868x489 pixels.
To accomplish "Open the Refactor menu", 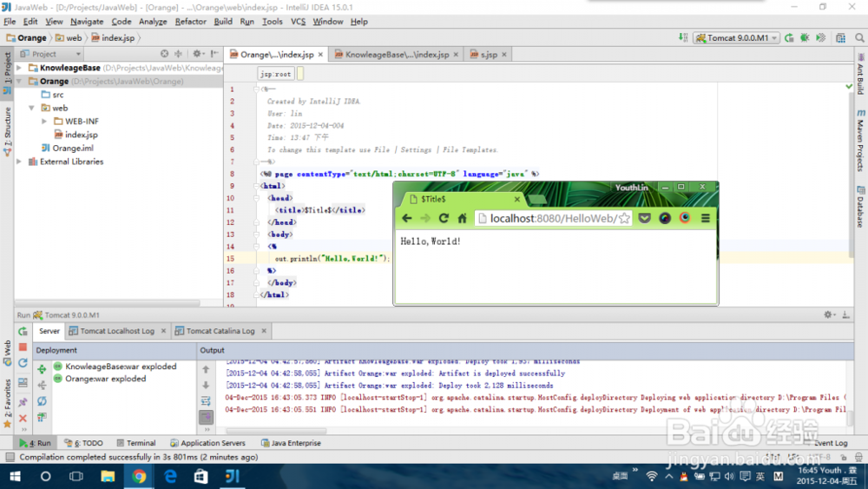I will pyautogui.click(x=190, y=22).
